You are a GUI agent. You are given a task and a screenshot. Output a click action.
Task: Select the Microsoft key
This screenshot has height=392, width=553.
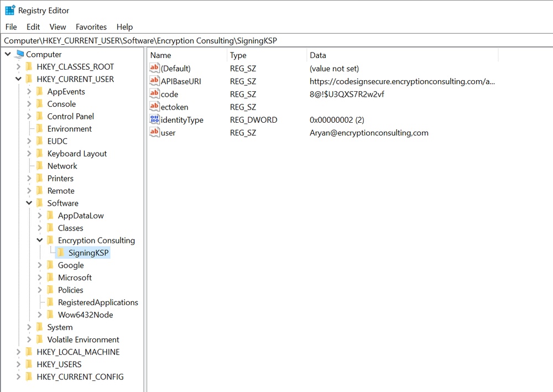pos(75,278)
